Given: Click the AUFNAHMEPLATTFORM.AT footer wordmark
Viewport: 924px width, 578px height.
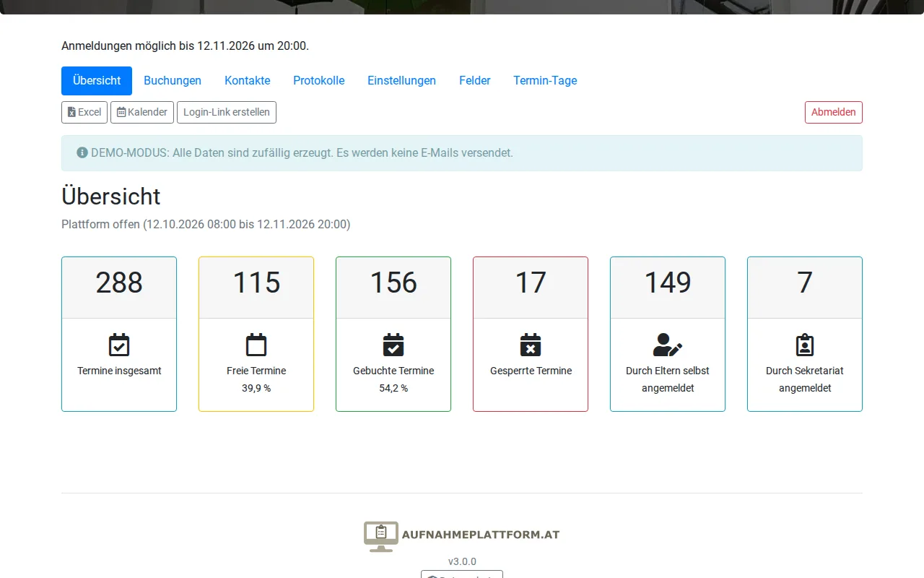Looking at the screenshot, I should pyautogui.click(x=481, y=535).
